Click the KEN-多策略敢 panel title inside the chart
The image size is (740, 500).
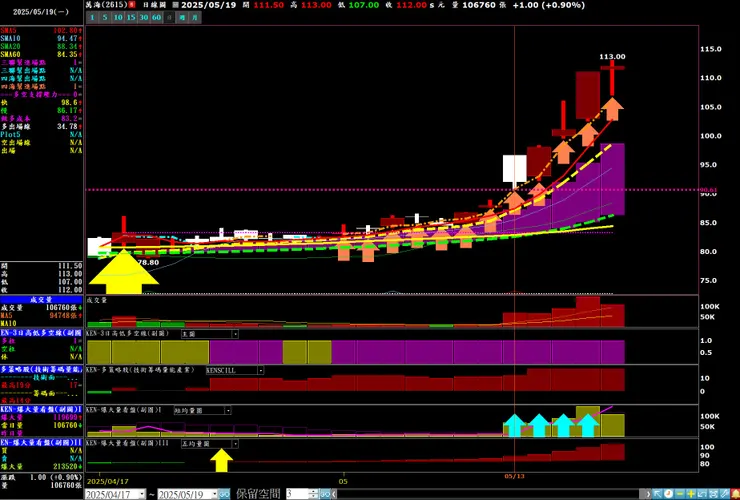point(140,370)
